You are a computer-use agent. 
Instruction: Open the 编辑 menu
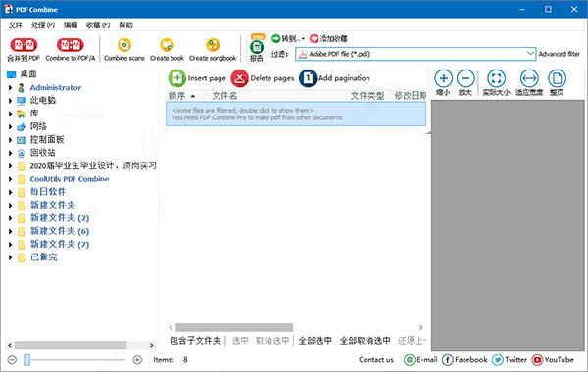[x=71, y=25]
